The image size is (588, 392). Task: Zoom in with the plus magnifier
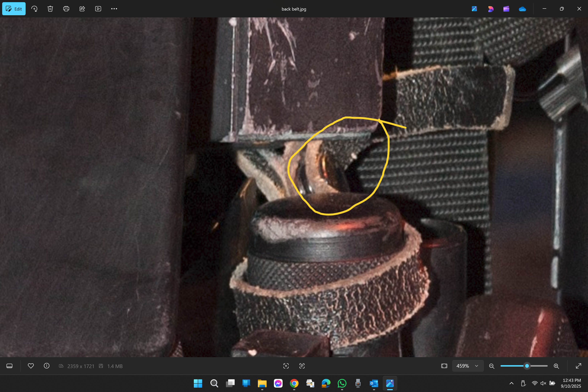pos(556,366)
